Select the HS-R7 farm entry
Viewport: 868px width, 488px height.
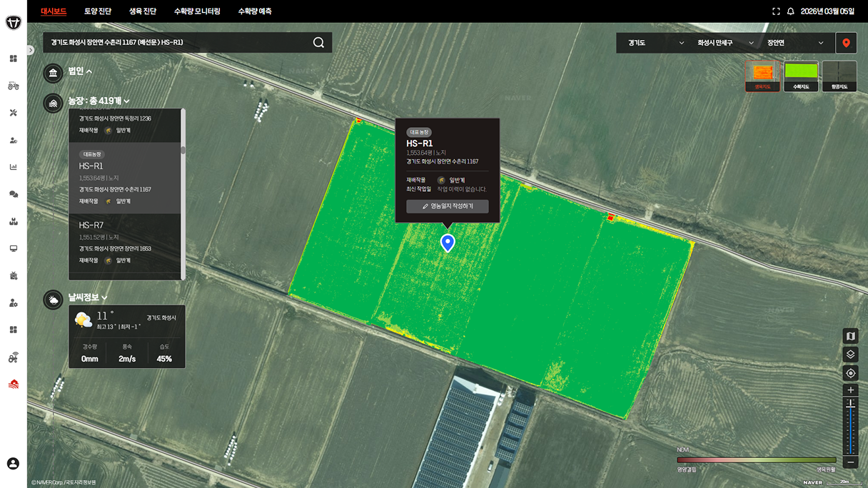point(125,243)
